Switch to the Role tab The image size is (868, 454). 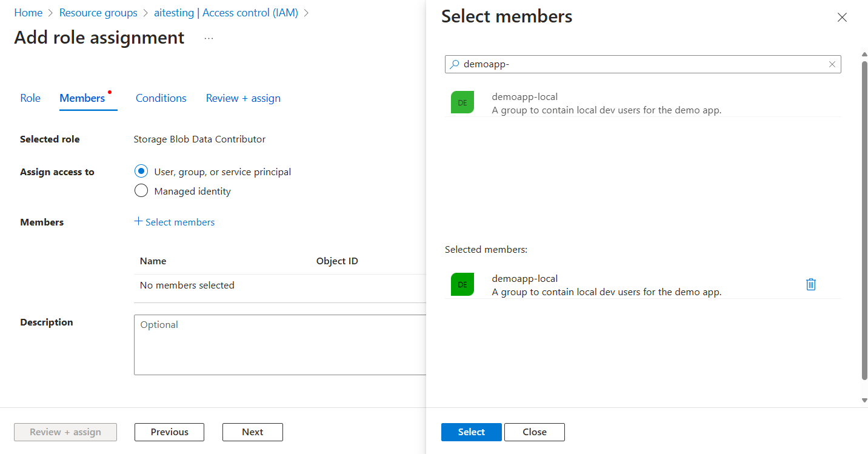point(30,98)
